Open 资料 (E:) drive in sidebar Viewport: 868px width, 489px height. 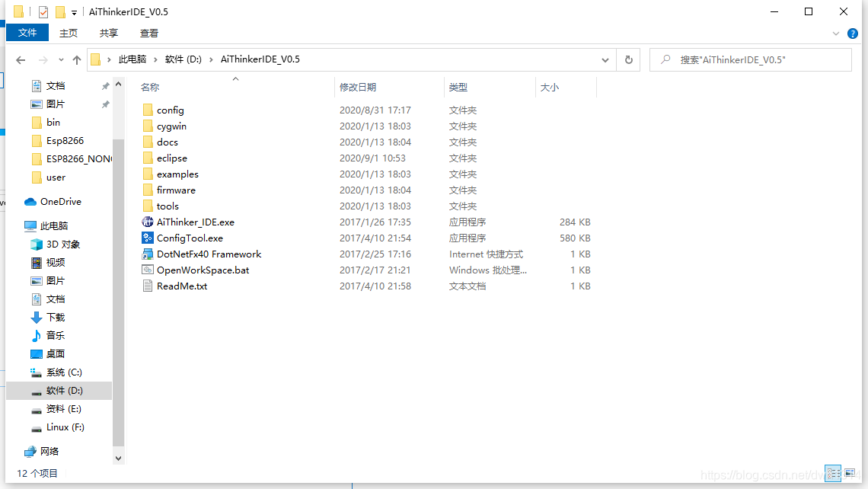point(56,409)
